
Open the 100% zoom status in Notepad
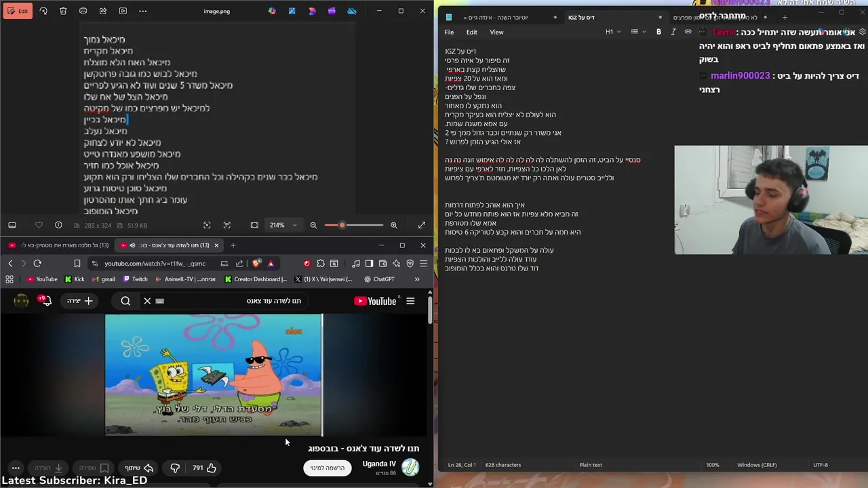pyautogui.click(x=713, y=465)
